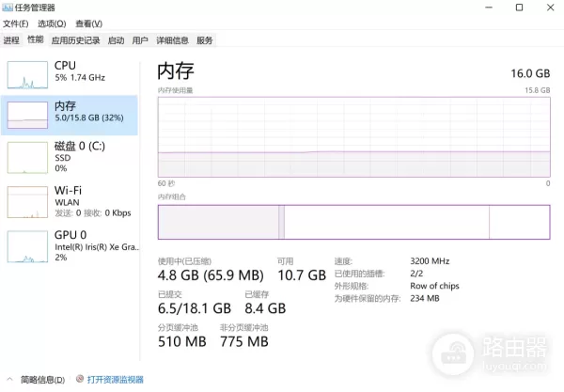
Task: Switch to the 启动 tab
Action: (116, 40)
